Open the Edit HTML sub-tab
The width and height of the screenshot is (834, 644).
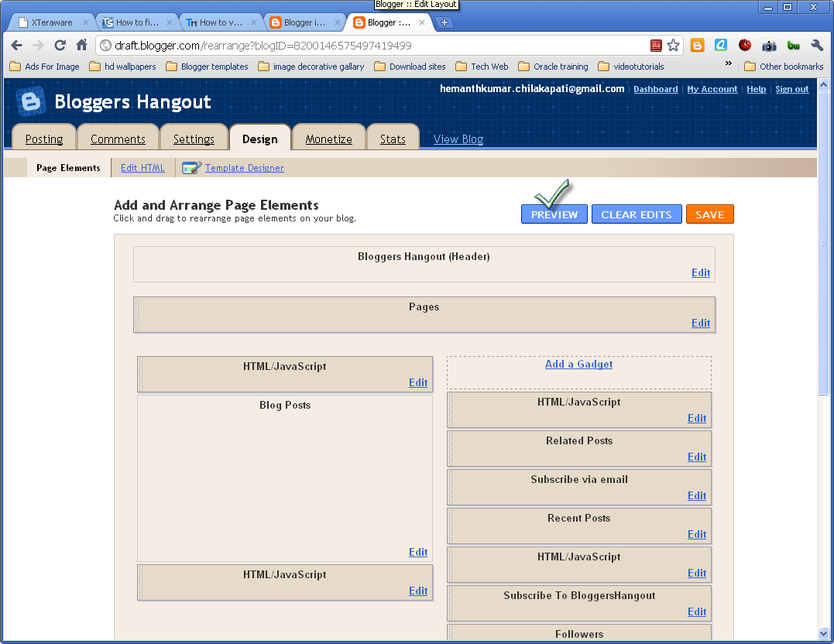pos(142,167)
